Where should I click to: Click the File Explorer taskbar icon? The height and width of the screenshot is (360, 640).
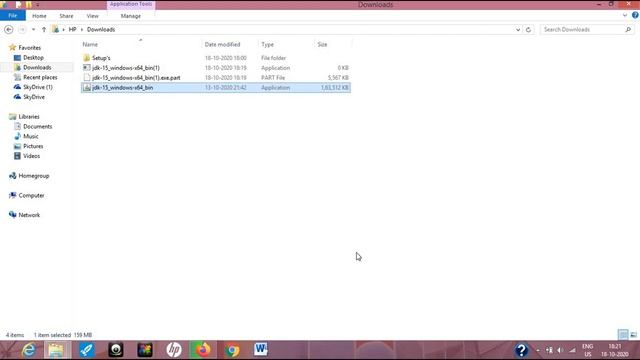click(57, 350)
